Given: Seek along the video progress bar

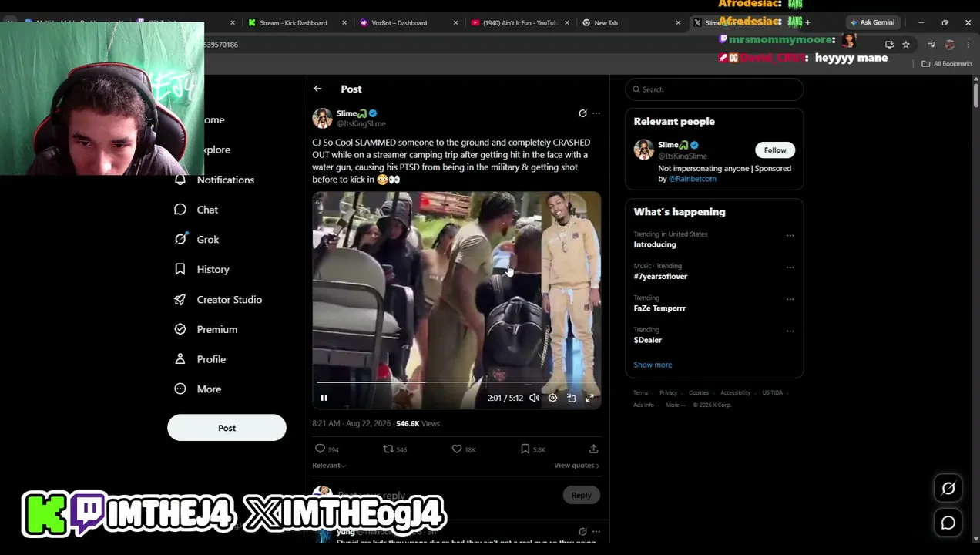Looking at the screenshot, I should [x=457, y=382].
